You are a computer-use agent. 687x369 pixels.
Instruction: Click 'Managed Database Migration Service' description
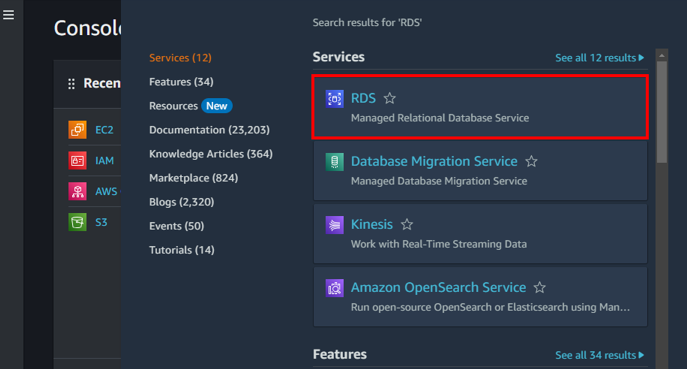click(439, 181)
